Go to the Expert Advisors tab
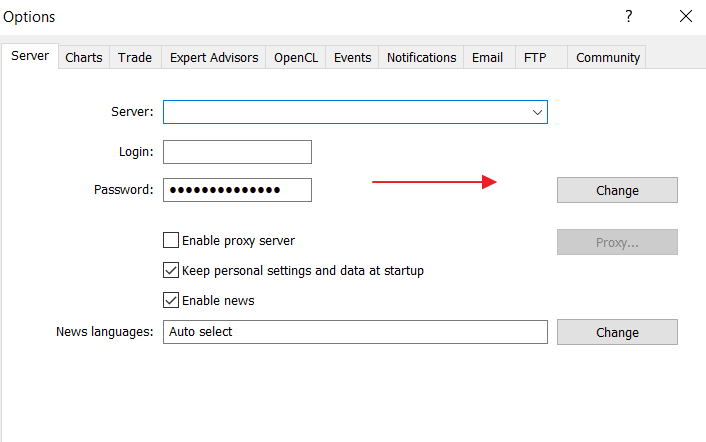706x442 pixels. (214, 58)
